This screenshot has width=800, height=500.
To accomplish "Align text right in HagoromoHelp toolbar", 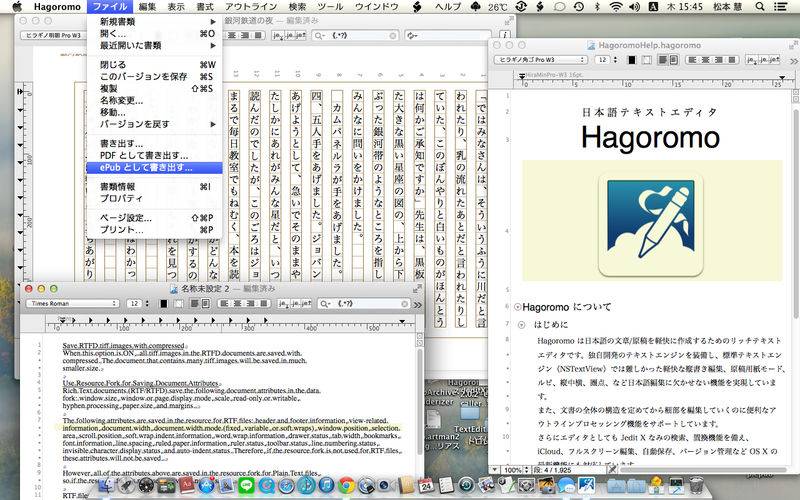I will 719,60.
